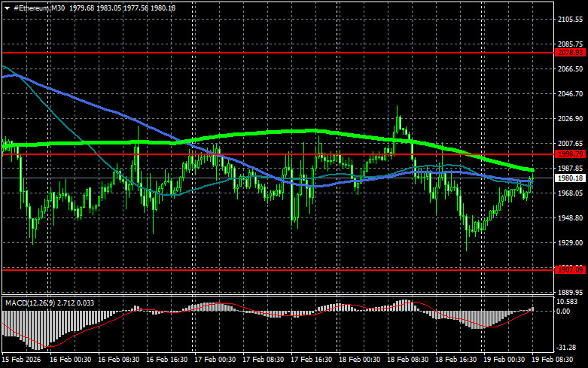Click the 17 Feb 16:30 time label
The image size is (588, 368).
pyautogui.click(x=312, y=360)
